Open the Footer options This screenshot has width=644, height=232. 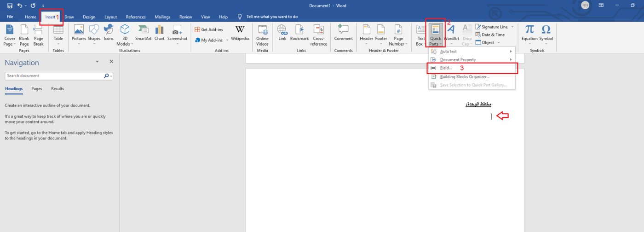coord(381,35)
